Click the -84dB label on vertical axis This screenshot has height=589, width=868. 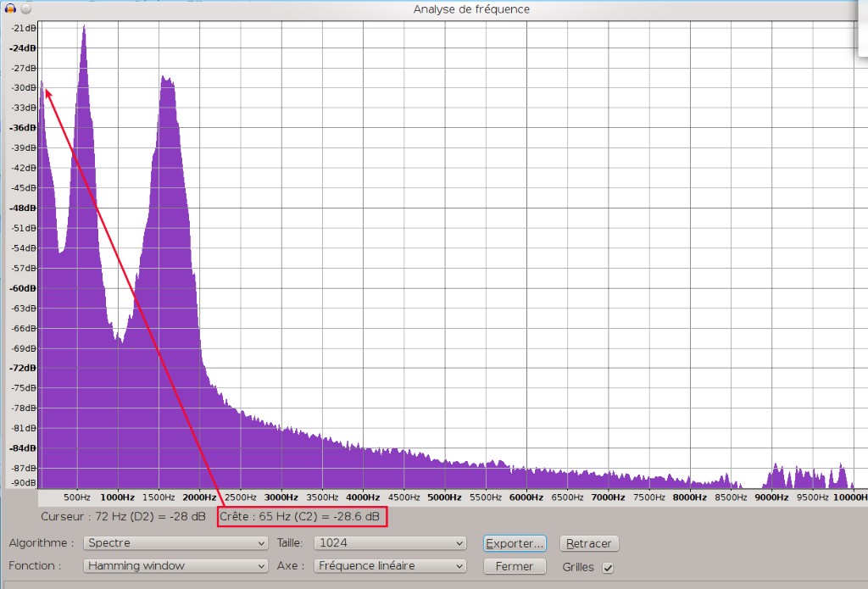(23, 448)
